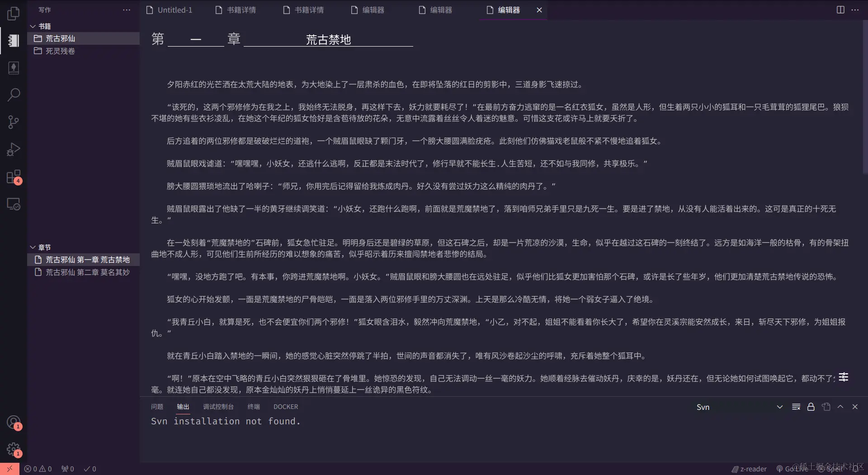Open the writing (book) view in the activity bar
The height and width of the screenshot is (475, 868).
[14, 41]
